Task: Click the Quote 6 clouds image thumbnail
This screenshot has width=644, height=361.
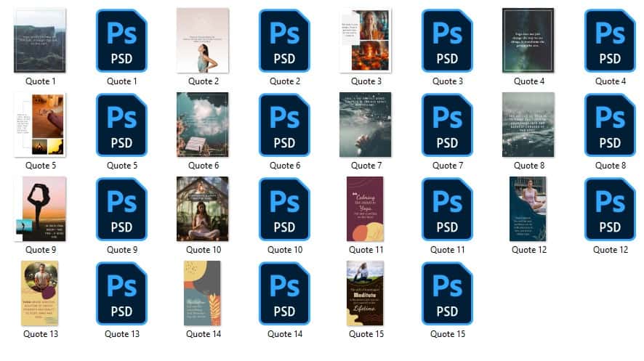Action: [x=203, y=124]
